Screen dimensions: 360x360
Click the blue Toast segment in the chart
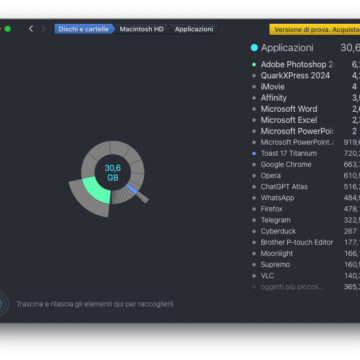point(132,188)
